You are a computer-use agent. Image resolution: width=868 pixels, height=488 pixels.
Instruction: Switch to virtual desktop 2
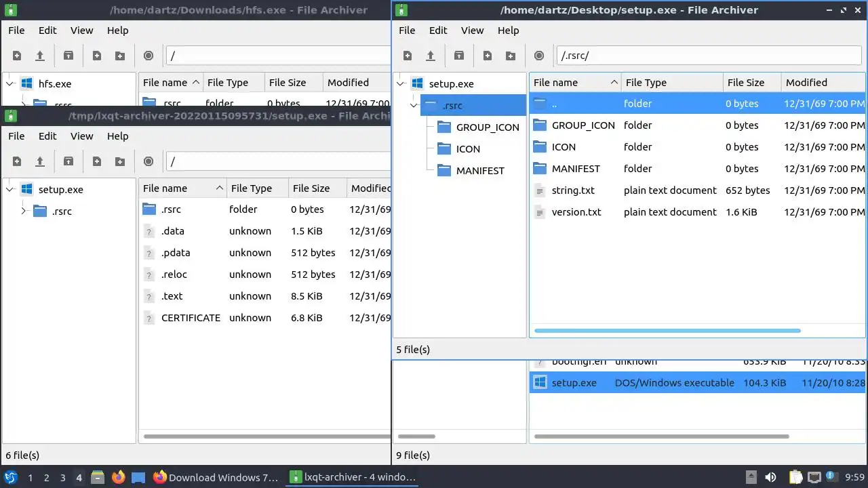46,477
